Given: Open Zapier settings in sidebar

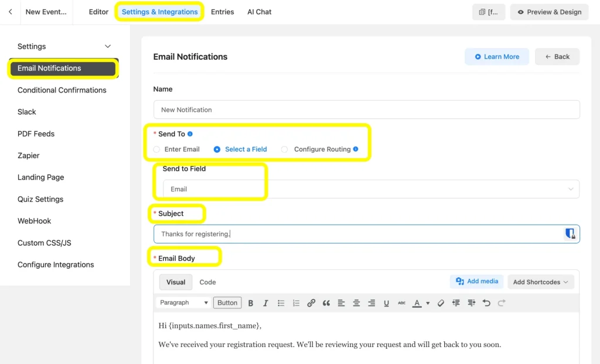Looking at the screenshot, I should pyautogui.click(x=29, y=156).
